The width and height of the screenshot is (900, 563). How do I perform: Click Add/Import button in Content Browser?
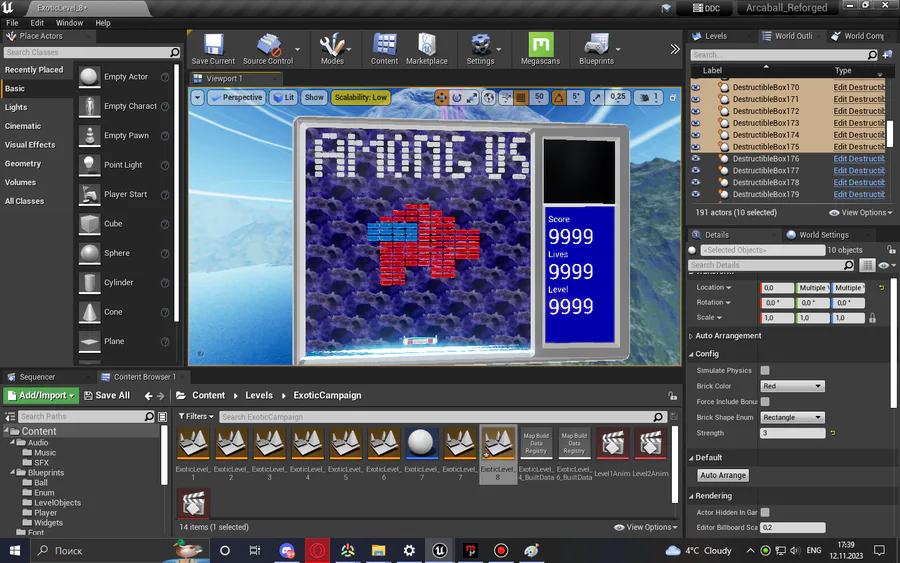41,395
